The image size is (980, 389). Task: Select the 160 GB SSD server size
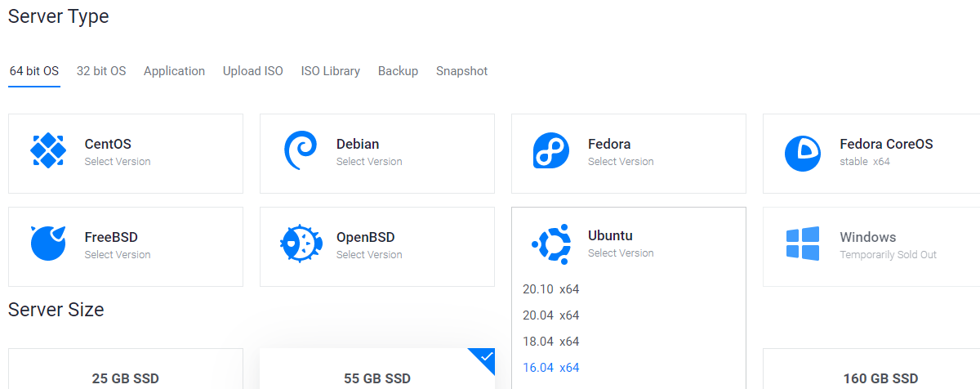(871, 369)
